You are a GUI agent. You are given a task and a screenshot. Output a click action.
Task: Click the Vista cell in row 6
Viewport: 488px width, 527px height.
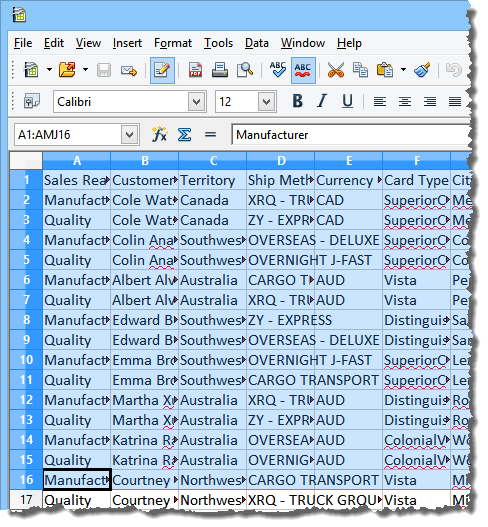[416, 280]
